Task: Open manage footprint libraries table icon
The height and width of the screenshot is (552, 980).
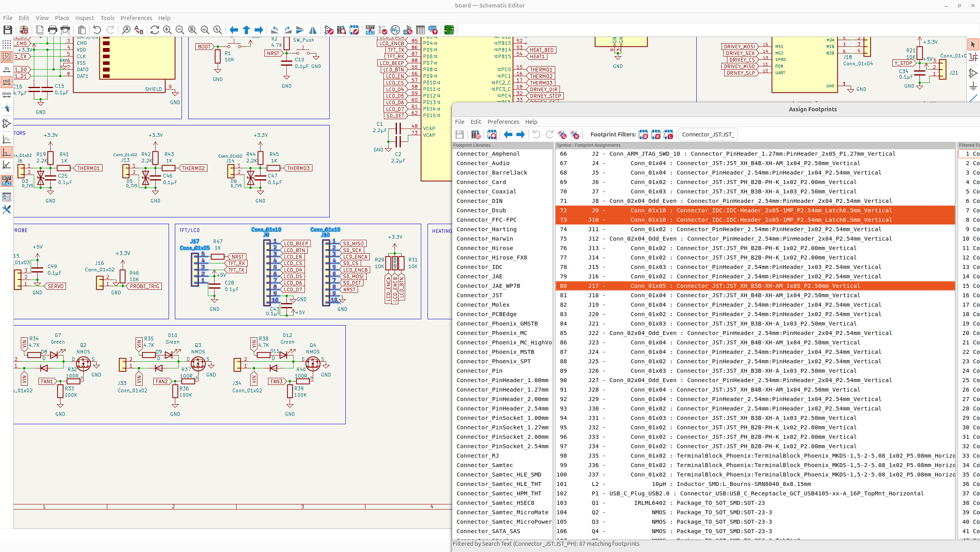Action: tap(475, 135)
